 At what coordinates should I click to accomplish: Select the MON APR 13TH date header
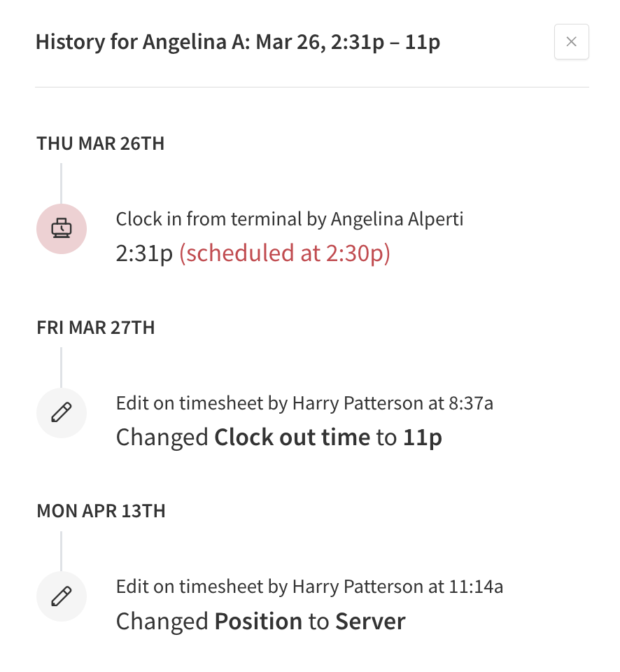point(101,511)
